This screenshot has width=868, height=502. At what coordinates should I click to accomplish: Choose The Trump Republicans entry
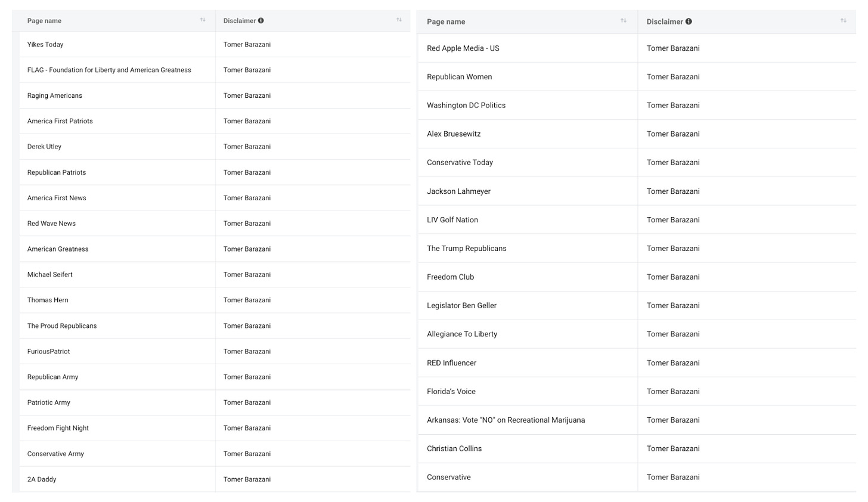pyautogui.click(x=467, y=249)
